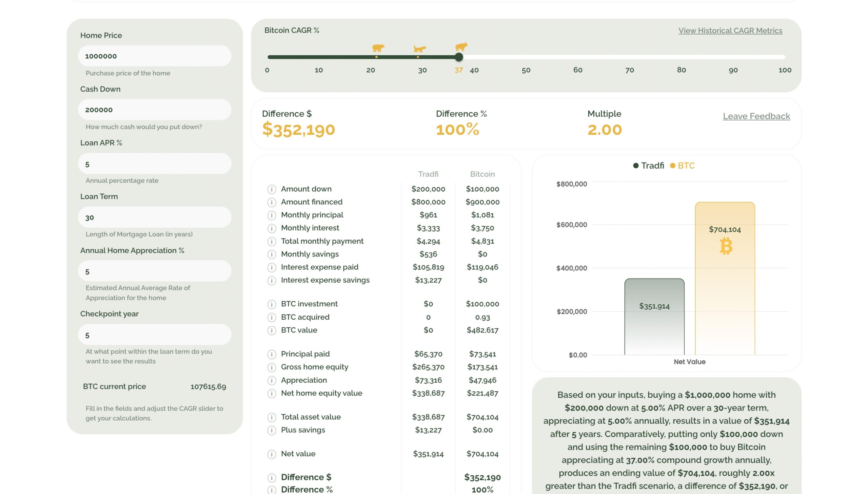Open the Leave Feedback link
Screen dimensions: 868x494
click(x=756, y=116)
